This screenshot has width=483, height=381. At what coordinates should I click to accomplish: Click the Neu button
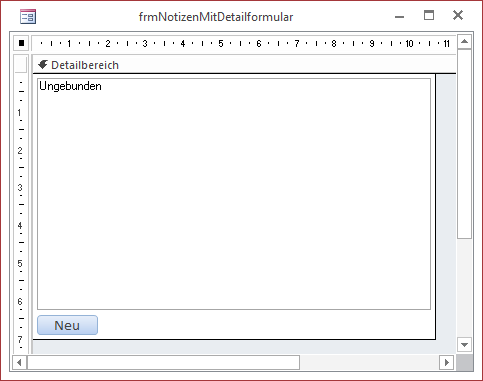(x=67, y=325)
